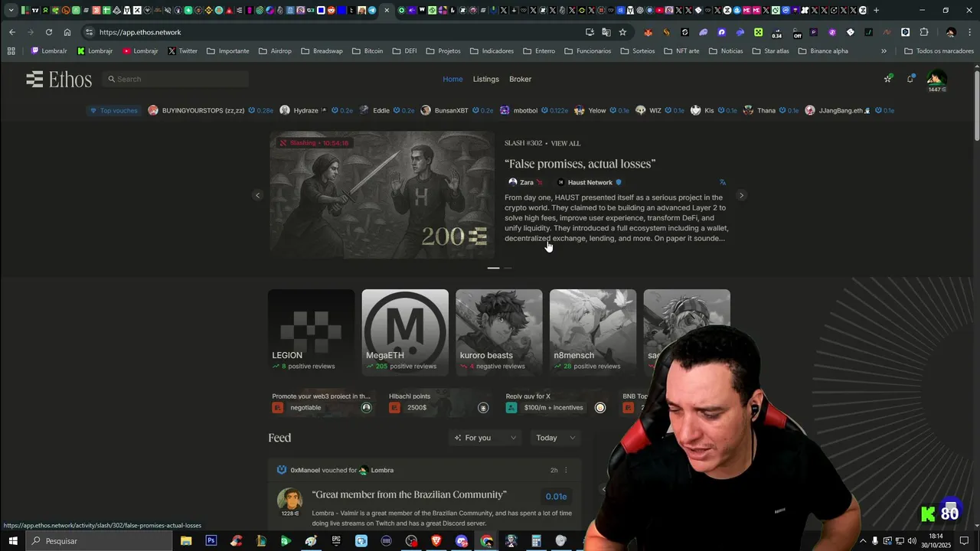This screenshot has height=551, width=980.
Task: Expand the For you feed dropdown
Action: click(x=486, y=438)
